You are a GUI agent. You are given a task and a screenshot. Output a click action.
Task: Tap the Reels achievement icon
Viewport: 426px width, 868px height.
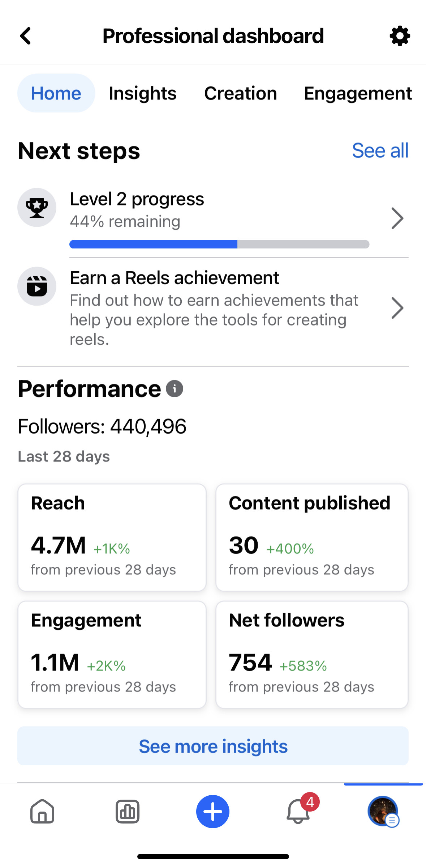pyautogui.click(x=37, y=286)
